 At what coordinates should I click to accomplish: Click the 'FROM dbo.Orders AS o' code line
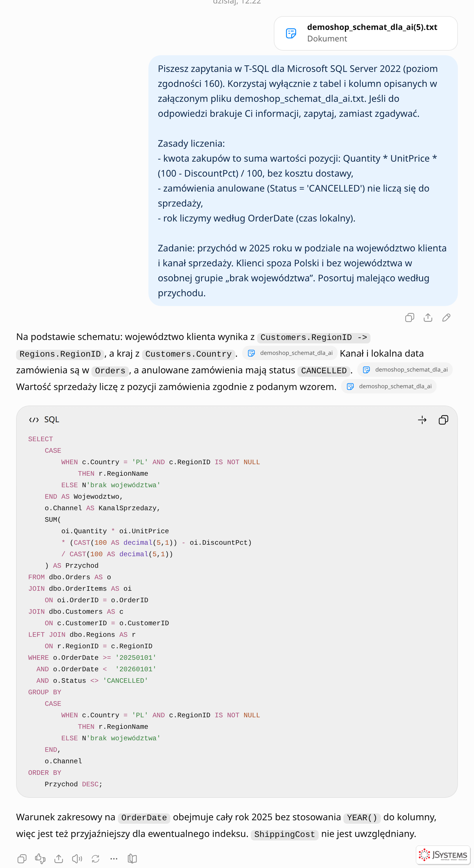pyautogui.click(x=69, y=577)
